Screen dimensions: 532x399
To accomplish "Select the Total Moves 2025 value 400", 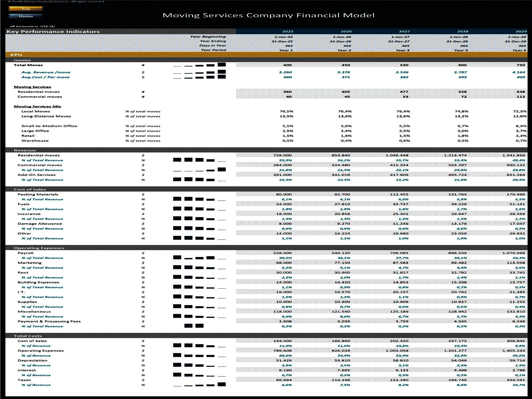I will pyautogui.click(x=287, y=65).
